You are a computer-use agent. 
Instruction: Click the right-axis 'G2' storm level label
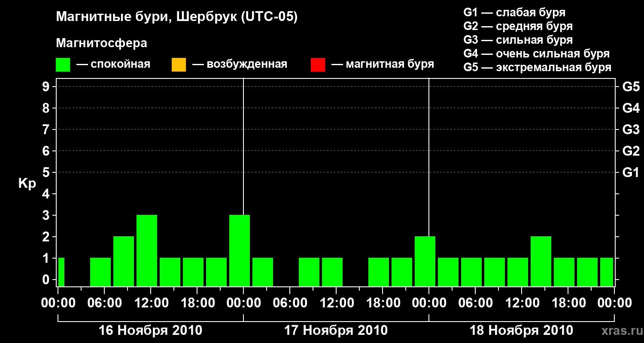[631, 151]
